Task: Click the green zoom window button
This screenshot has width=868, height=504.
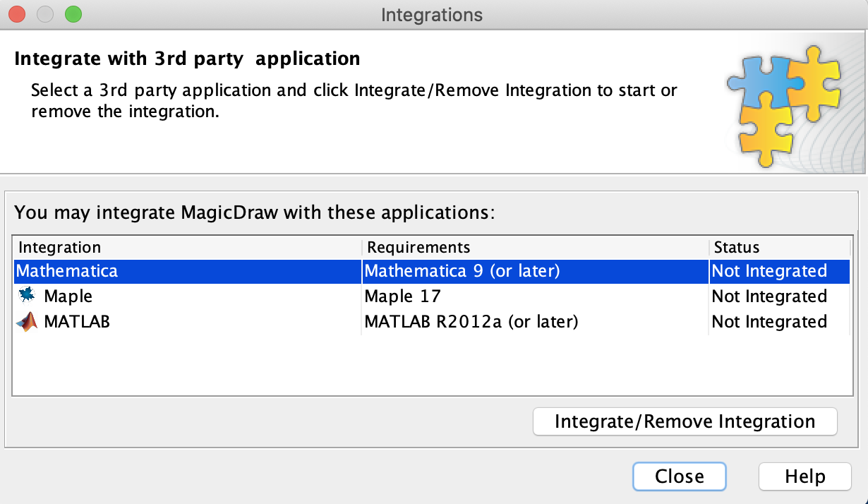Action: [x=73, y=14]
